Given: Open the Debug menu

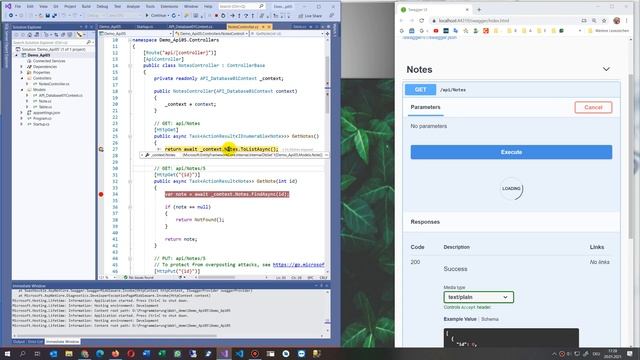Looking at the screenshot, I should point(102,7).
